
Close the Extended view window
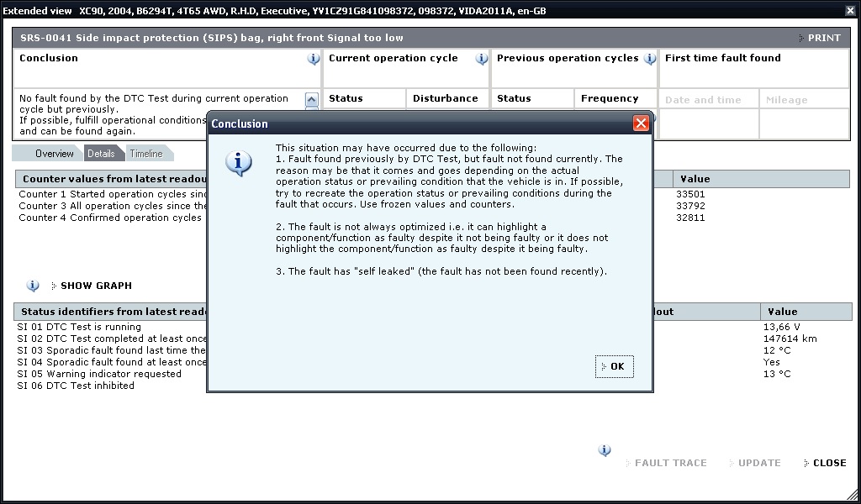[850, 11]
